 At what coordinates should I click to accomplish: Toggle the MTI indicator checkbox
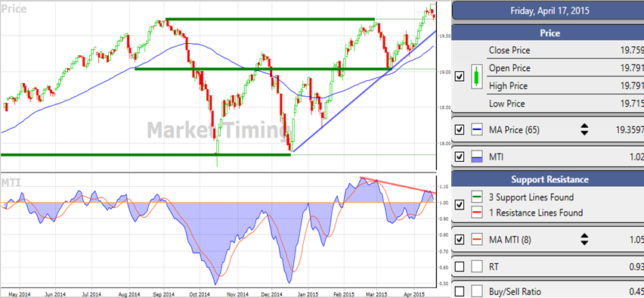pyautogui.click(x=460, y=157)
